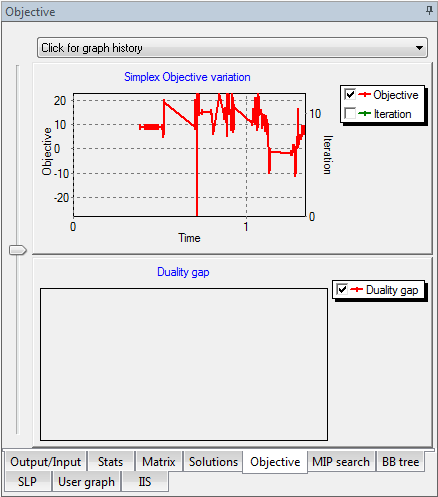Open the Stats tab
Viewport: 438px width, 497px height.
click(111, 462)
